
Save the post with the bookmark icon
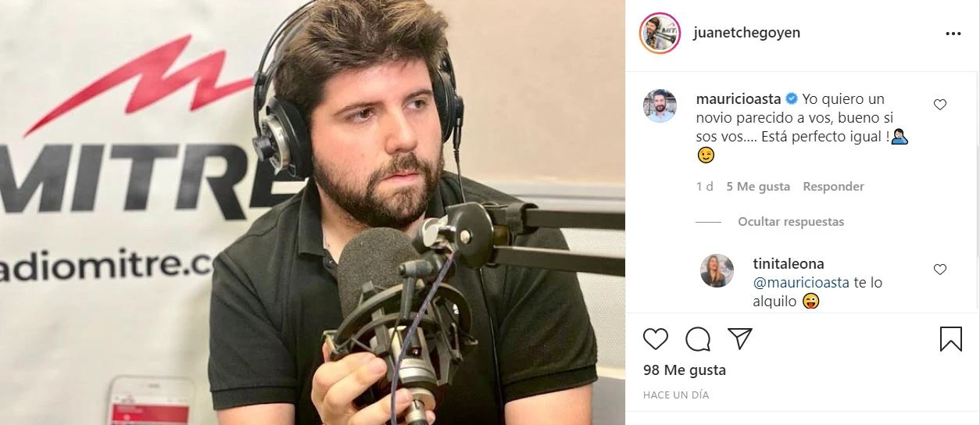(x=950, y=338)
